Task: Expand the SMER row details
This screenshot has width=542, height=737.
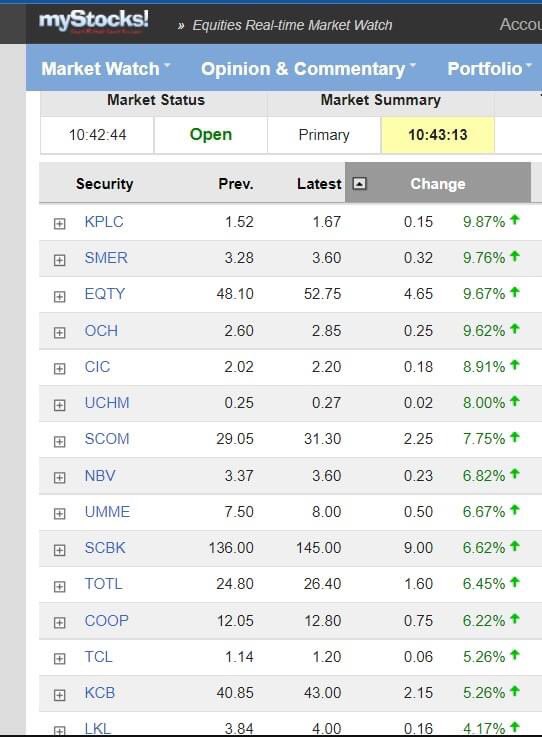Action: [59, 260]
